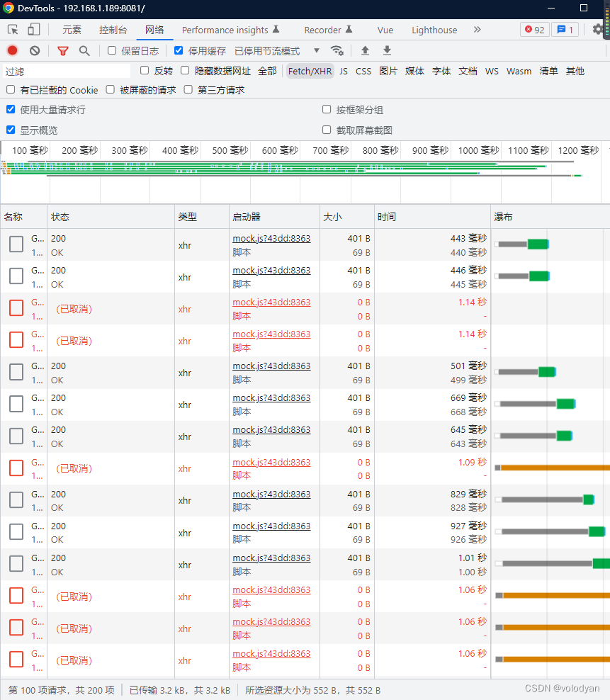This screenshot has width=610, height=700.
Task: Select the 网络 tab
Action: (154, 30)
